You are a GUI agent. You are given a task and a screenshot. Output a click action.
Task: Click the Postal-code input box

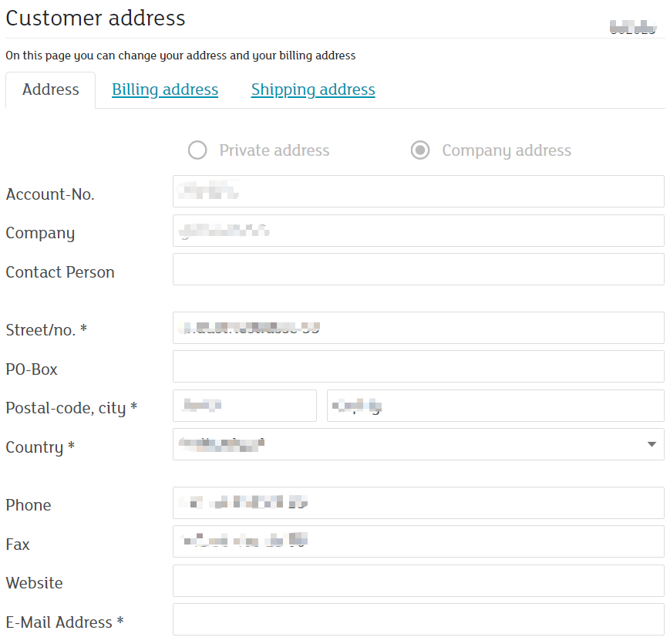(x=245, y=406)
